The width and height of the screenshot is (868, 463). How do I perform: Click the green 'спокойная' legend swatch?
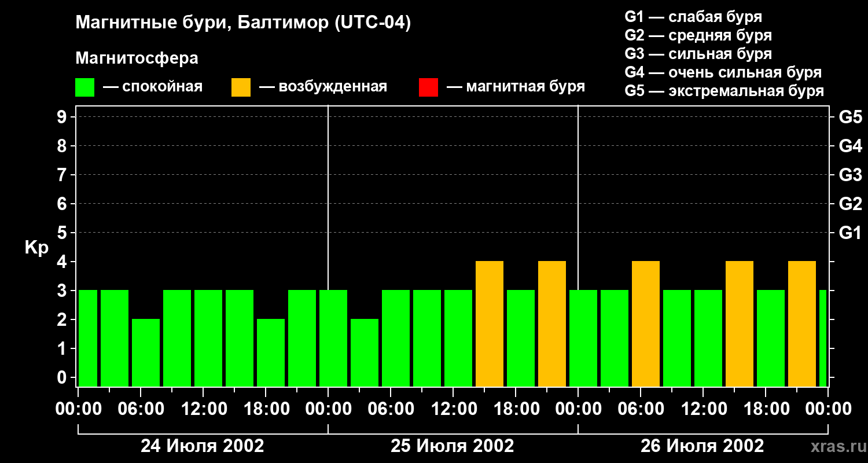pos(84,87)
